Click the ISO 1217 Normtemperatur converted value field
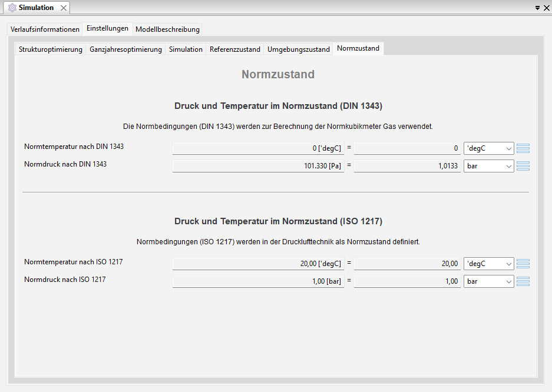 [x=407, y=264]
